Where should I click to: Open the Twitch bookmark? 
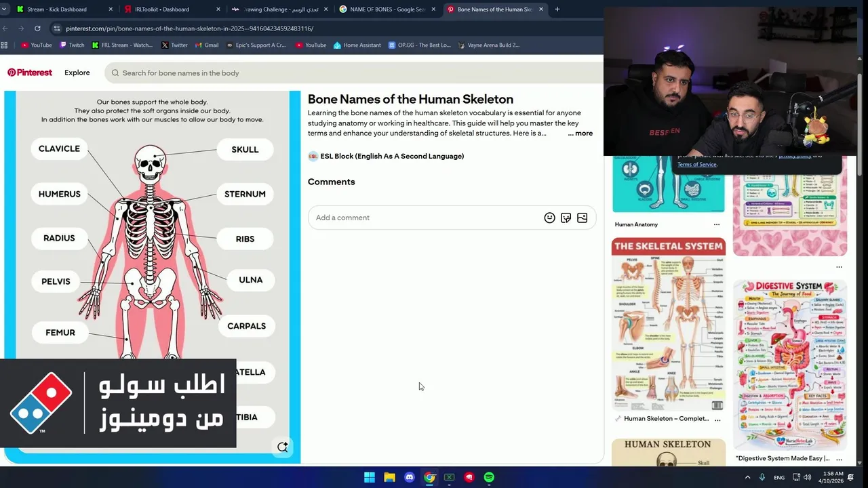(72, 45)
